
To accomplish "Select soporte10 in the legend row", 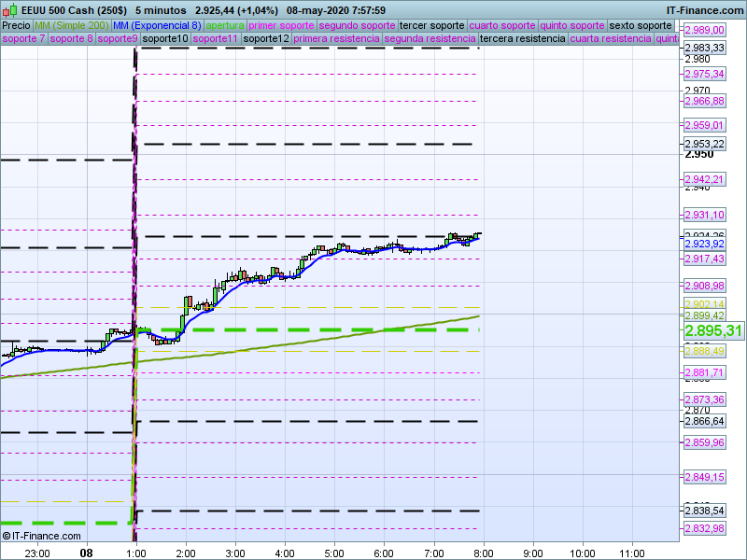I will click(x=165, y=39).
